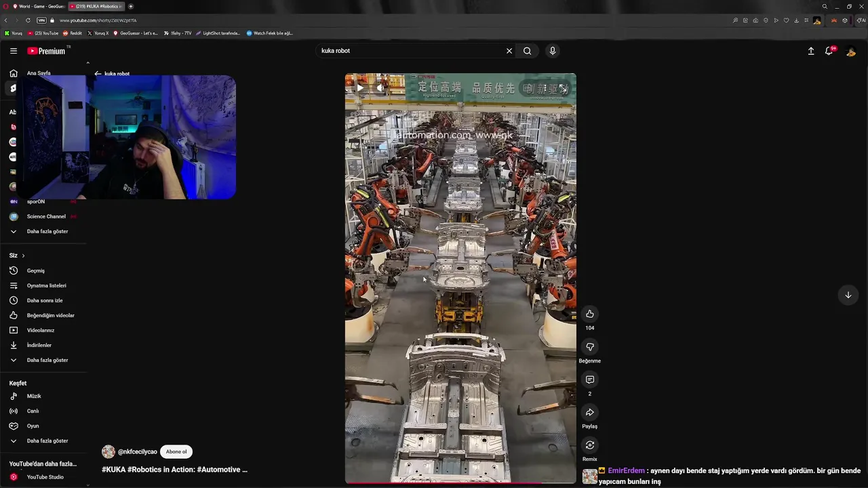868x488 pixels.
Task: Play the short video
Action: pyautogui.click(x=360, y=88)
